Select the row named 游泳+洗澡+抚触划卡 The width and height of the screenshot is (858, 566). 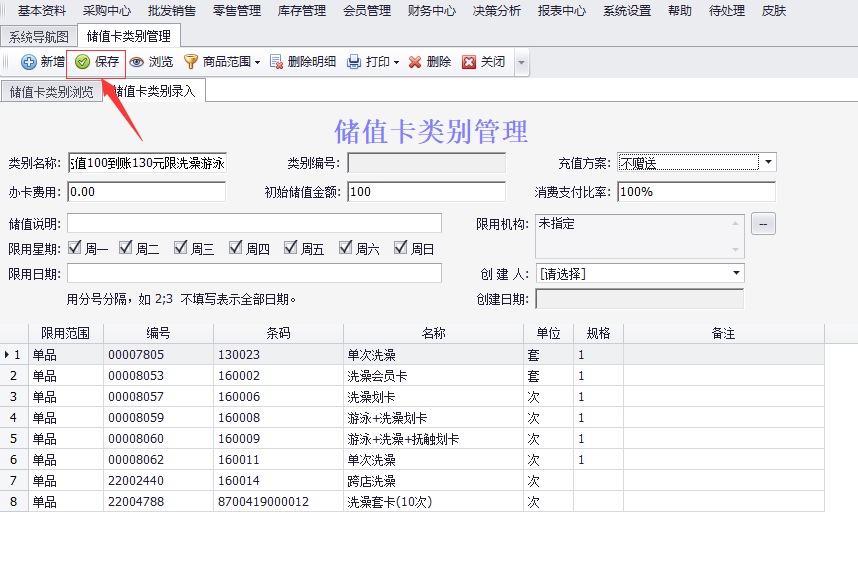click(412, 439)
